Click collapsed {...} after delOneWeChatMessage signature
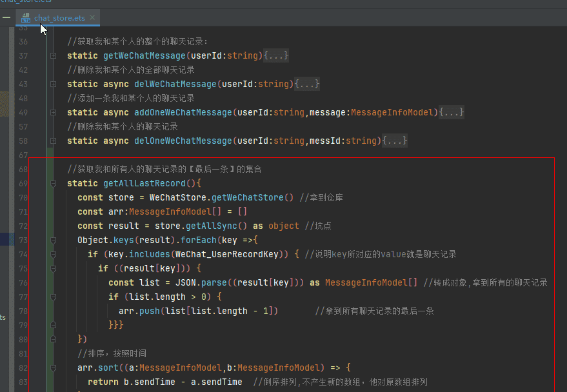The width and height of the screenshot is (567, 392). (395, 141)
